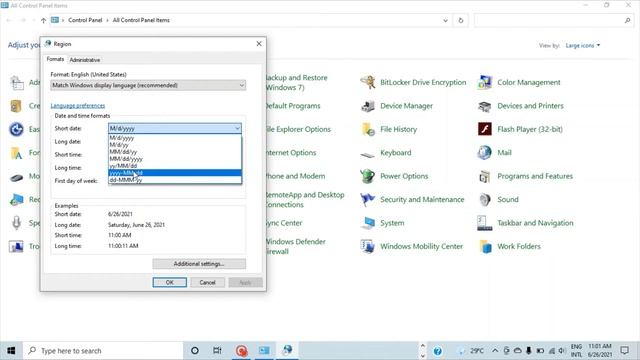Image resolution: width=640 pixels, height=360 pixels.
Task: Open Sound speaker icon
Action: click(x=485, y=200)
